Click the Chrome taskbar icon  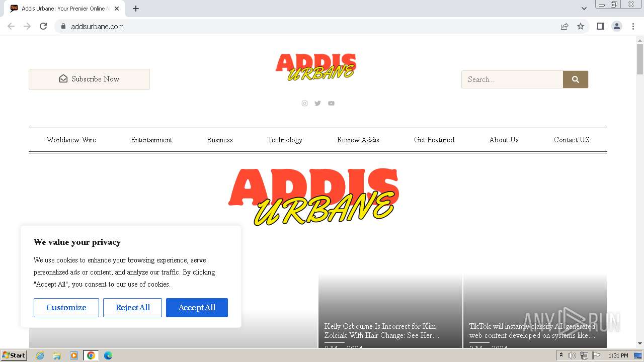point(91,355)
